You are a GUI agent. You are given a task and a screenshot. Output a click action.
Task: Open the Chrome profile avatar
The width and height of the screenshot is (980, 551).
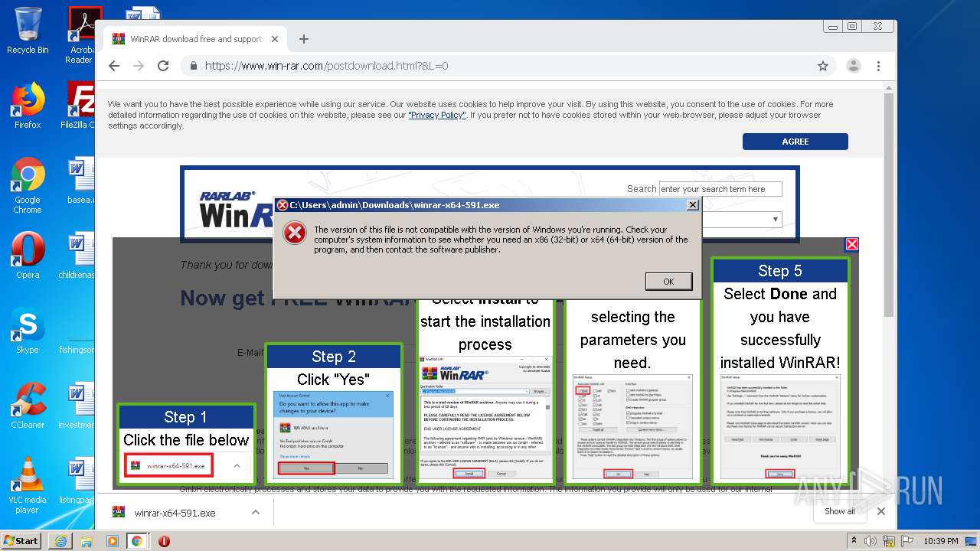pyautogui.click(x=854, y=66)
